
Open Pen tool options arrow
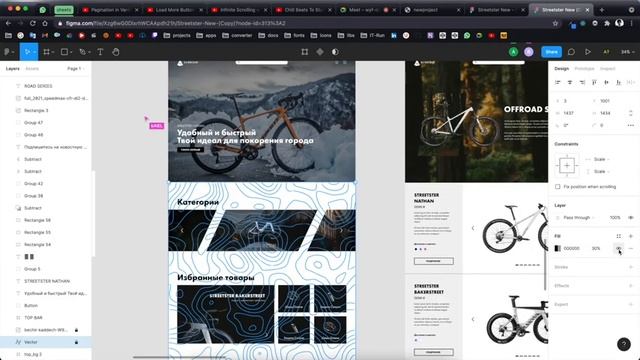[x=89, y=52]
